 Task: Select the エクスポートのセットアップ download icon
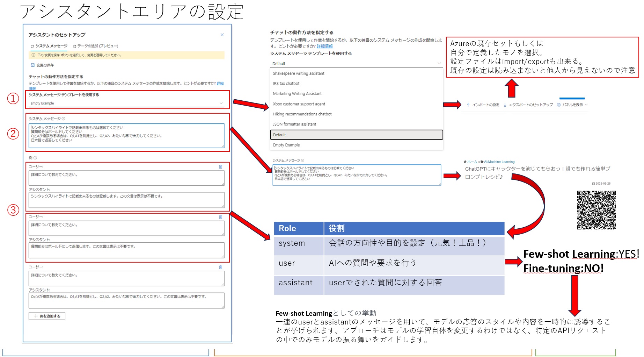(x=505, y=105)
